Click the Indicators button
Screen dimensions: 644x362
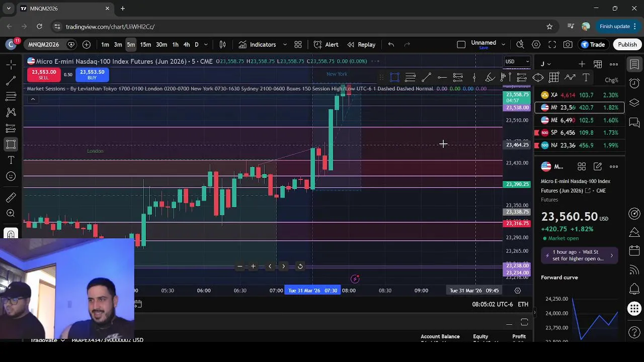(257, 44)
